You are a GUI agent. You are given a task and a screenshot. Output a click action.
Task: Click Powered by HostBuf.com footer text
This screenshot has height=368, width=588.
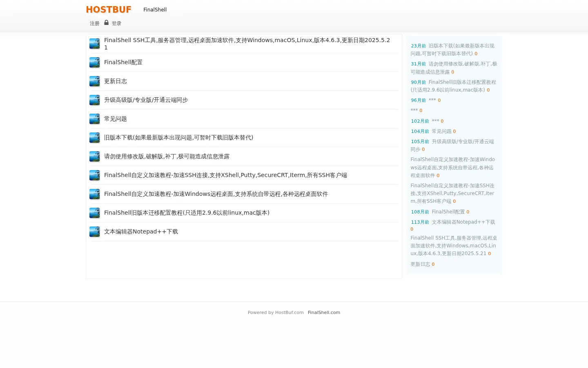point(276,312)
